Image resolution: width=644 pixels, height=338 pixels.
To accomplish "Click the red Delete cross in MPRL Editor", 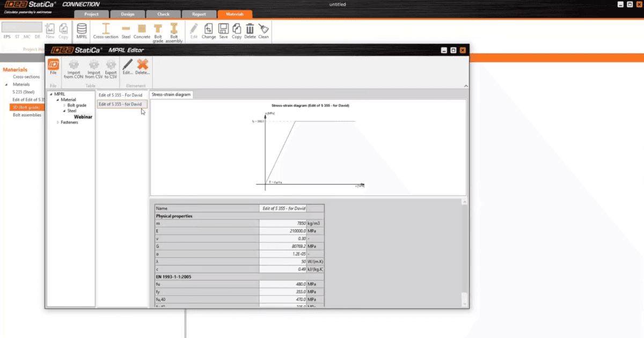I will click(142, 67).
